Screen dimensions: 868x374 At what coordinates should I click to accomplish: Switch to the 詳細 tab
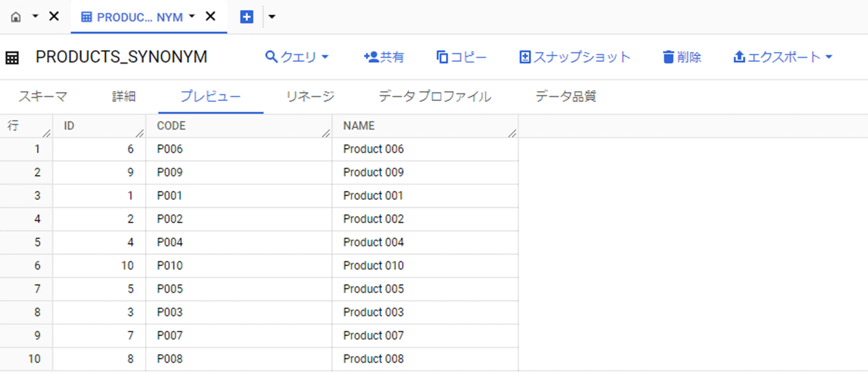(x=124, y=96)
